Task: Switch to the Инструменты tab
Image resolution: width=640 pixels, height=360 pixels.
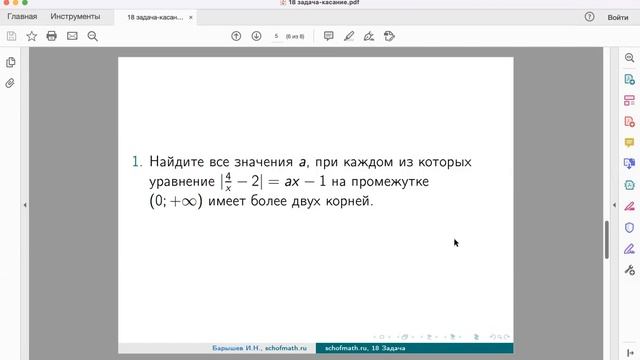Action: pos(75,17)
